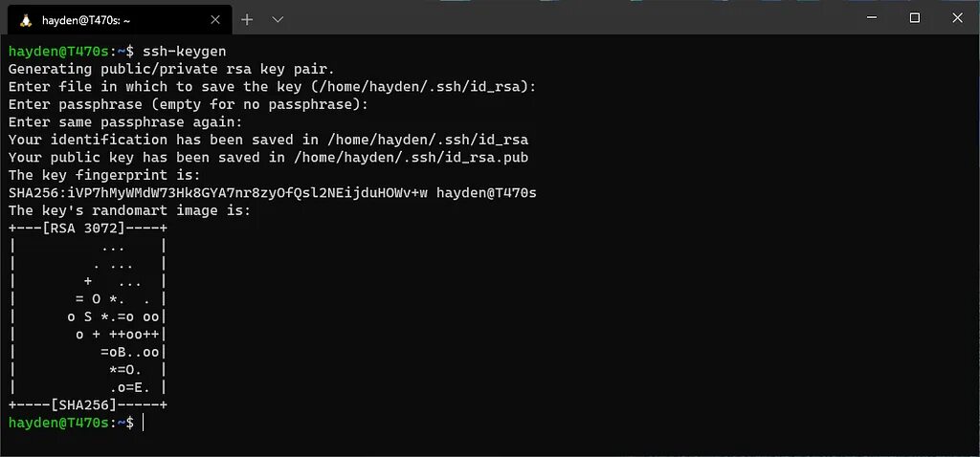This screenshot has width=980, height=457.
Task: Click the green hayden@T470s bottom prompt
Action: click(58, 423)
